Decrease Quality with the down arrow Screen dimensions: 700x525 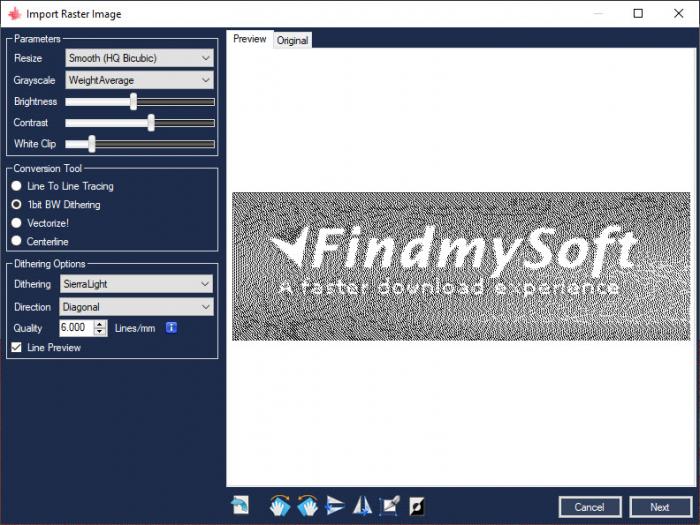click(100, 332)
